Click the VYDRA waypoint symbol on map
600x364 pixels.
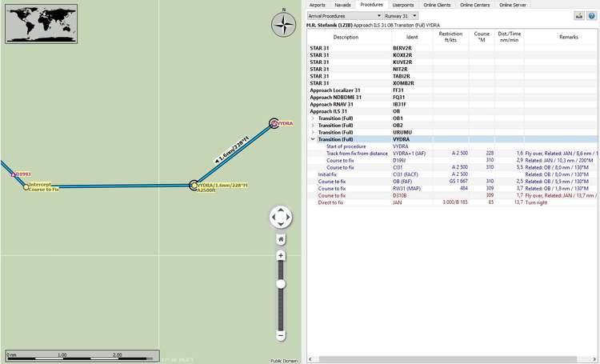click(x=274, y=123)
